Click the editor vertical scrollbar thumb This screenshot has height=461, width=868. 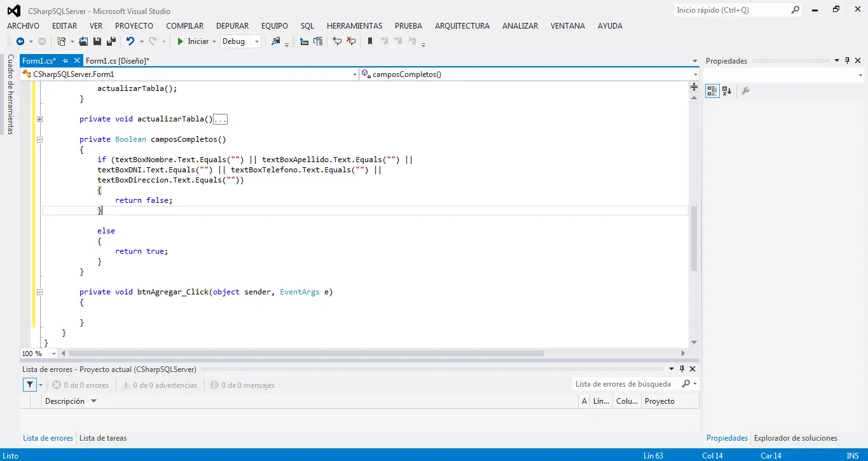pyautogui.click(x=694, y=239)
